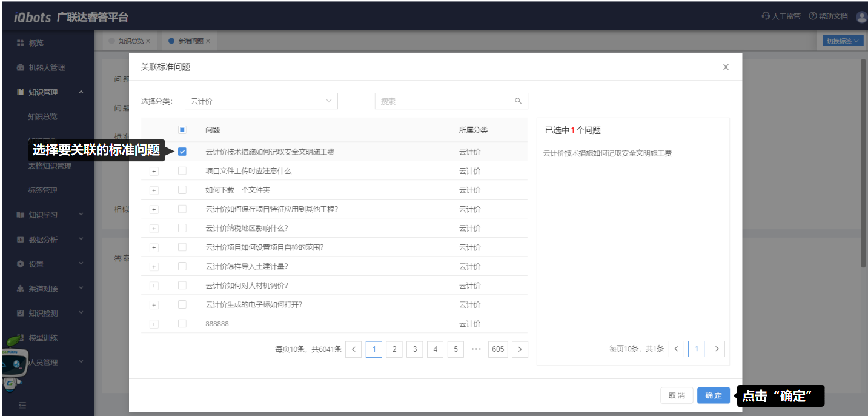The height and width of the screenshot is (416, 868).
Task: Click the search magnifier icon in dialog
Action: click(x=518, y=101)
